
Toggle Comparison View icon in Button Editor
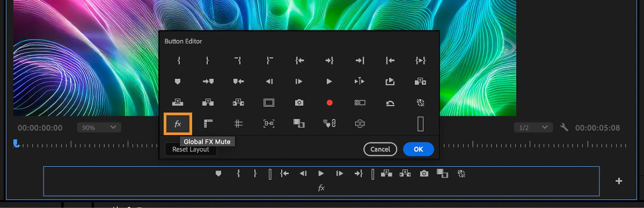299,123
